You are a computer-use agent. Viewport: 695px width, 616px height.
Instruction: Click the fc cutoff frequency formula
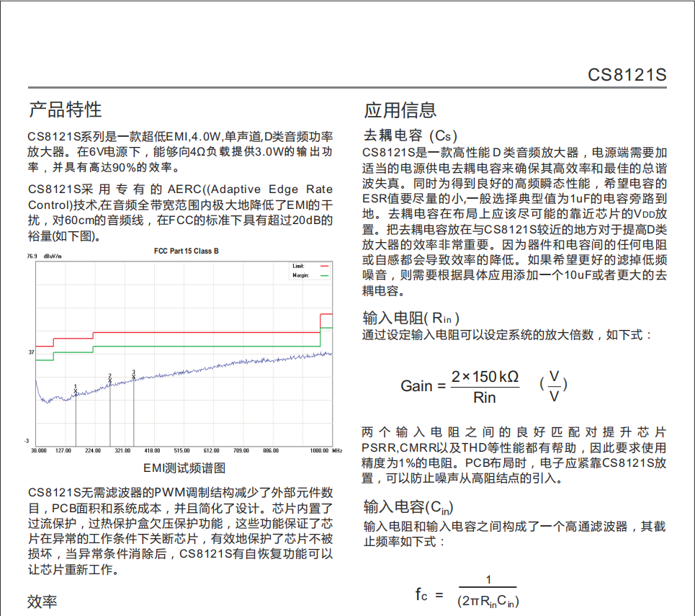click(467, 593)
